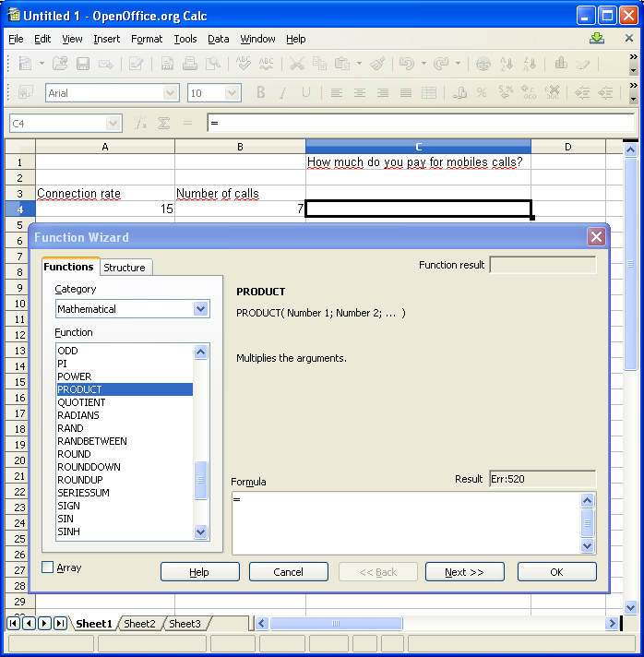
Task: Open the Category dropdown showing Mathematical
Action: pos(201,309)
